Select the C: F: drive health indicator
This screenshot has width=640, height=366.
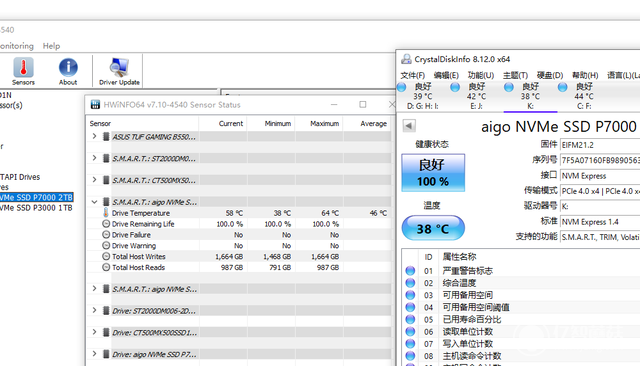(562, 87)
